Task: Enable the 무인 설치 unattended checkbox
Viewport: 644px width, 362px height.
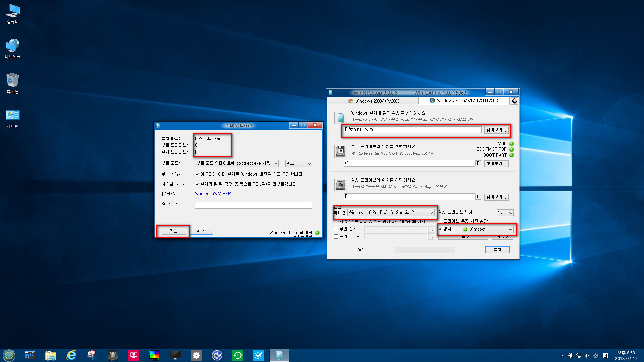Action: (336, 229)
